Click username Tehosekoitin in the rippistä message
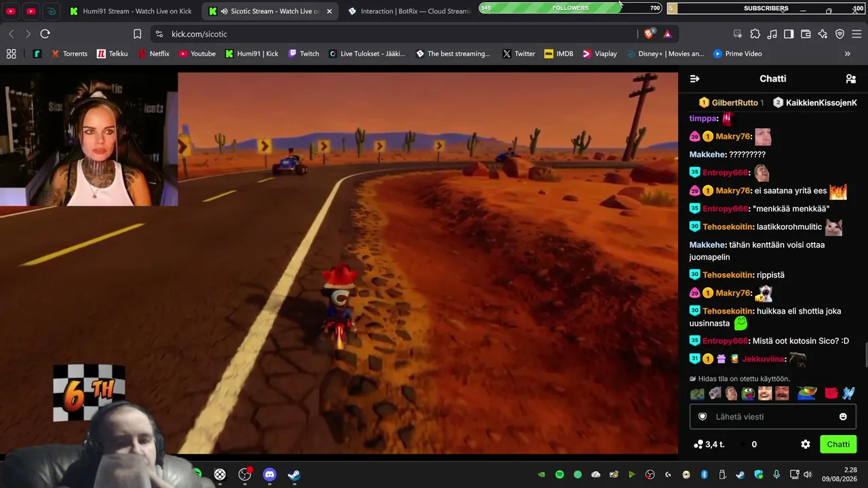 click(728, 275)
